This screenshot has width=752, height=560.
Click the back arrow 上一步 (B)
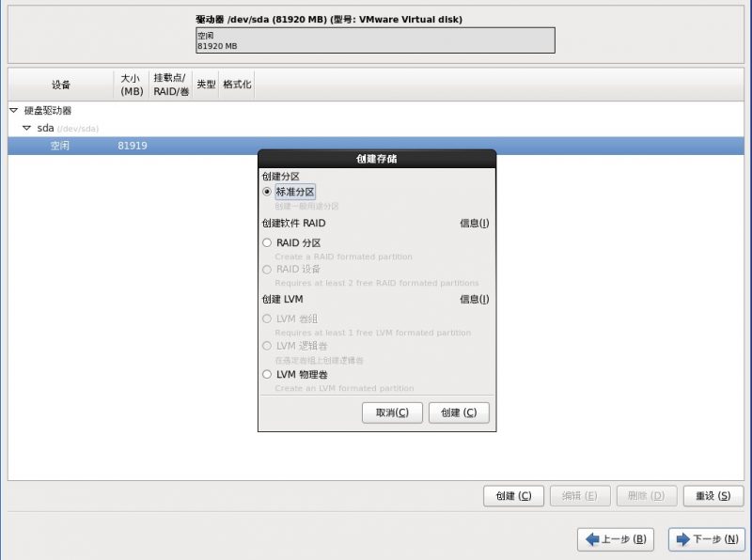pos(616,539)
